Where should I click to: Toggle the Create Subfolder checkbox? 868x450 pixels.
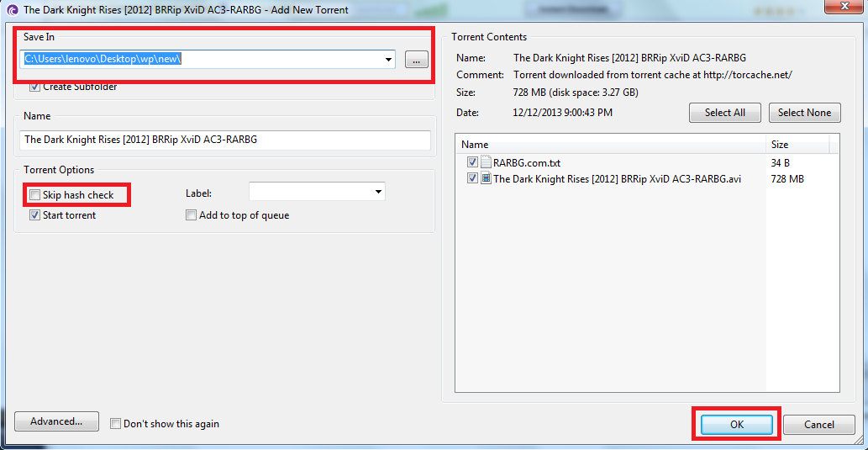(35, 87)
